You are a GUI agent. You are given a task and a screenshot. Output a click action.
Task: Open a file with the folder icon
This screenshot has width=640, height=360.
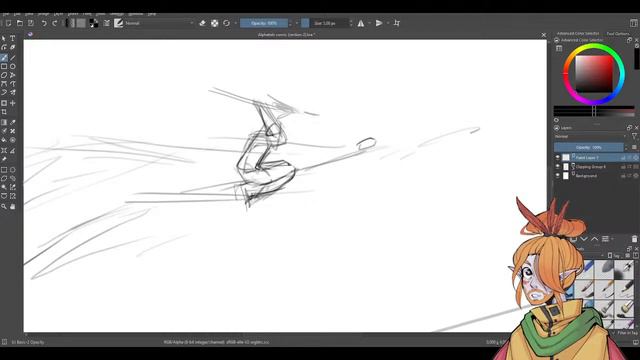click(20, 23)
